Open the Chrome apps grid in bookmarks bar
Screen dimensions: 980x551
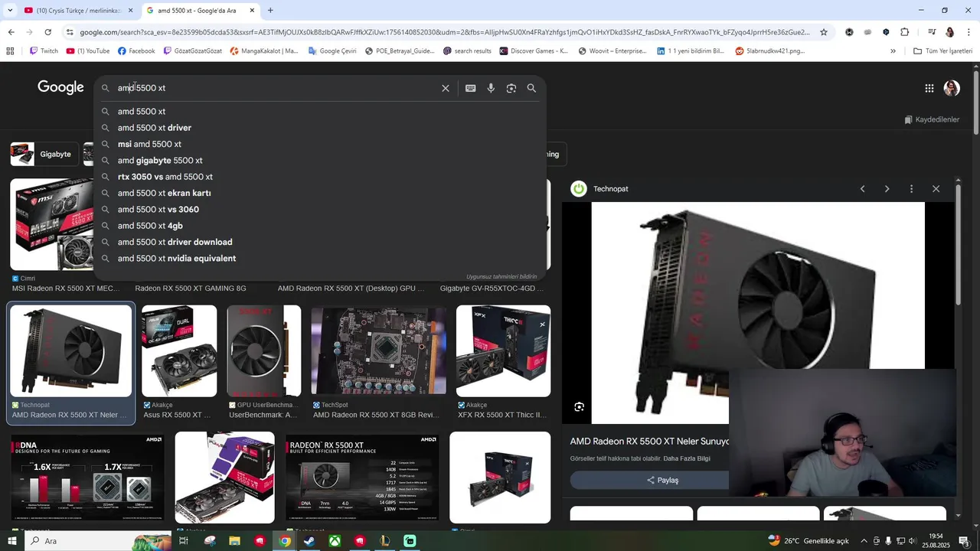point(10,51)
